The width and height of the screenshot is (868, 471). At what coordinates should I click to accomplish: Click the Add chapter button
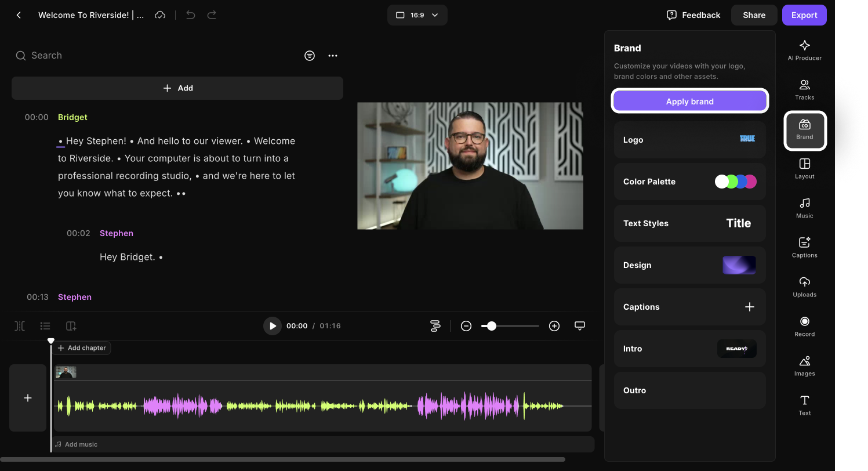click(x=82, y=348)
